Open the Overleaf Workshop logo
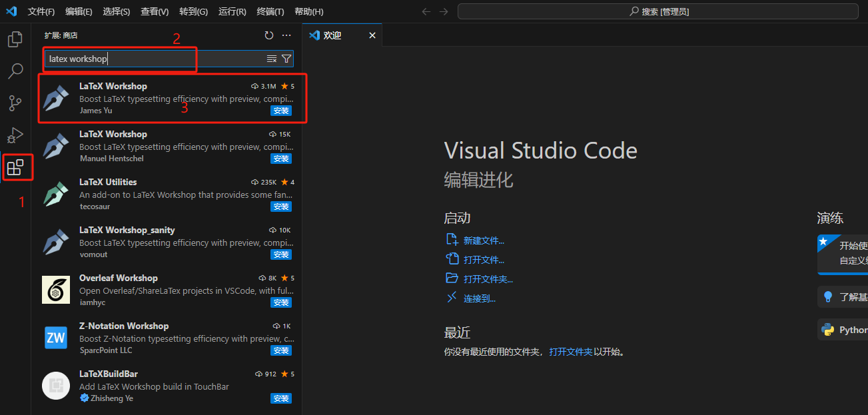Image resolution: width=868 pixels, height=415 pixels. click(56, 290)
